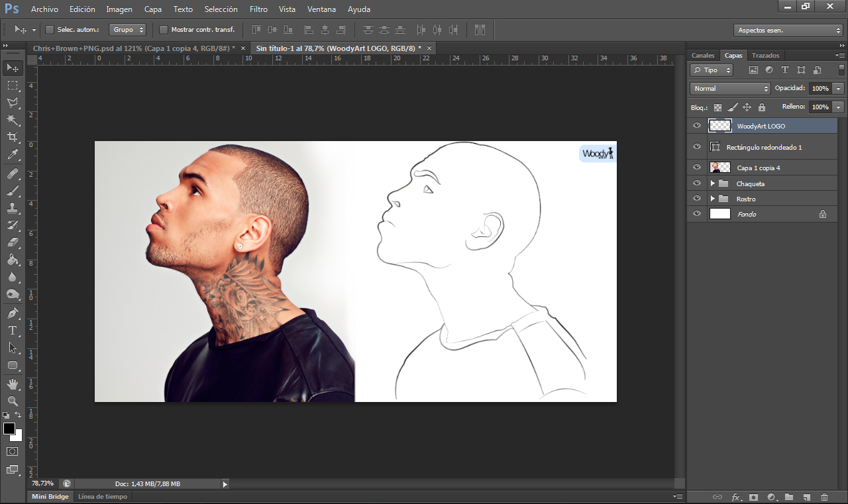Open the Grupo dropdown in options bar
The height and width of the screenshot is (504, 848).
pos(128,30)
